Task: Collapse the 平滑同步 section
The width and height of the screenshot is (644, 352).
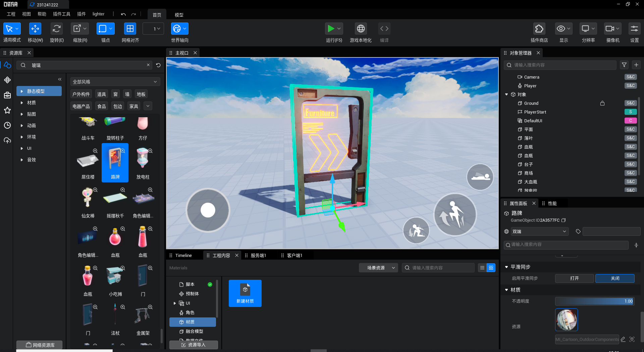Action: 506,267
